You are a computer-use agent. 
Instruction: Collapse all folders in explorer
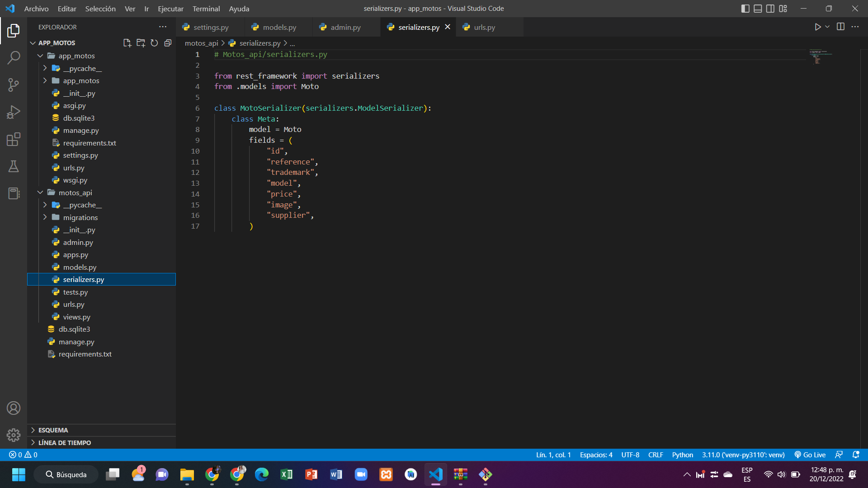(168, 43)
